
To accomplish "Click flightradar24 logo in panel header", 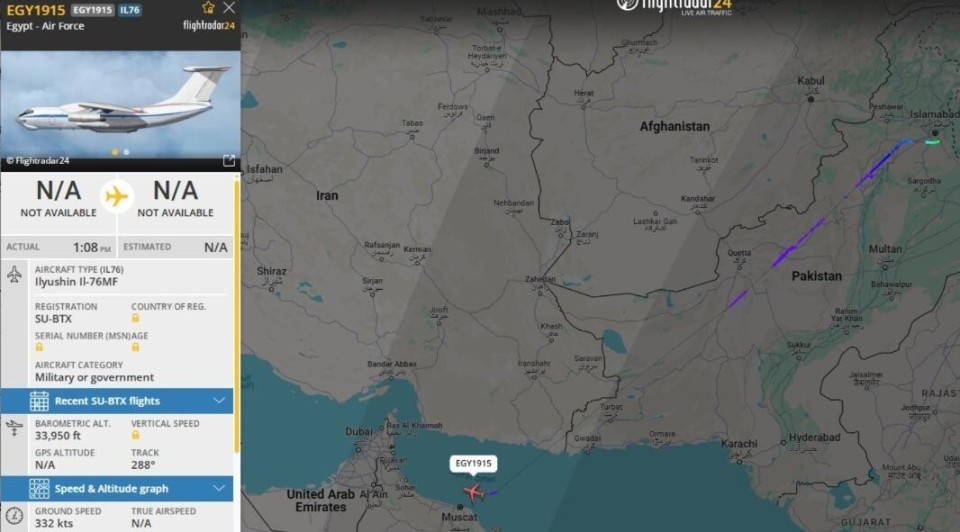I will pyautogui.click(x=209, y=26).
